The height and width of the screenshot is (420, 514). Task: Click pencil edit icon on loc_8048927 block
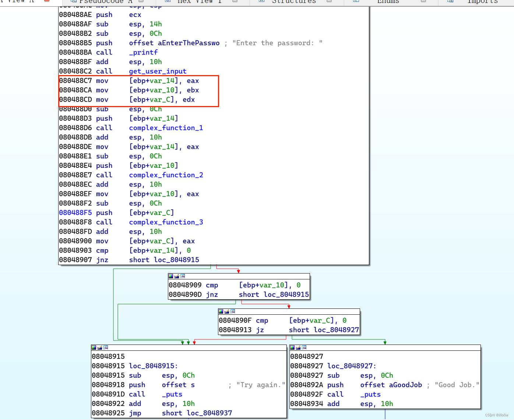coord(298,347)
